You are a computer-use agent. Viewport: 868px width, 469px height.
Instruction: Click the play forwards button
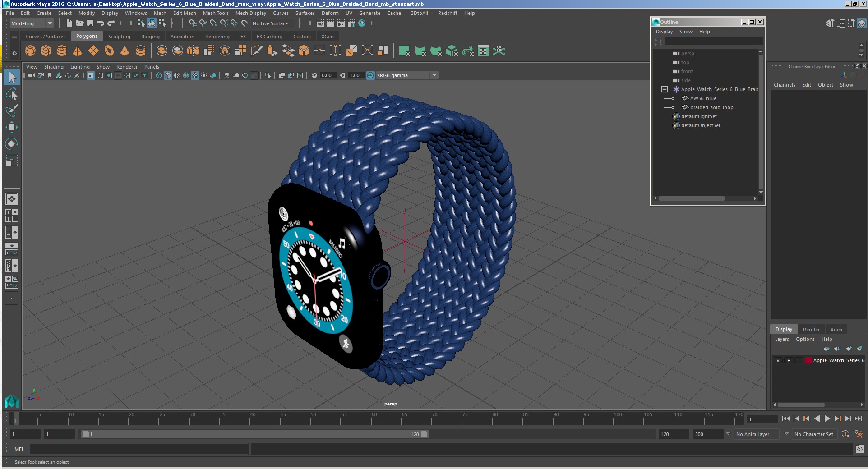(x=827, y=418)
